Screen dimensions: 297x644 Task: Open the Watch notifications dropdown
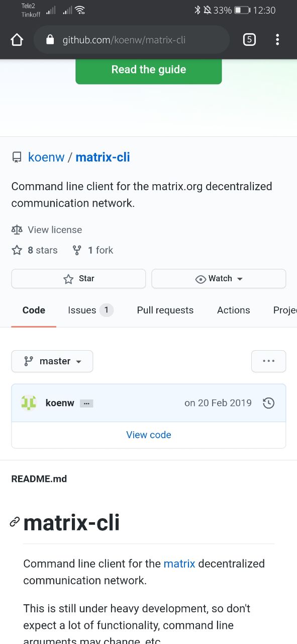[219, 279]
